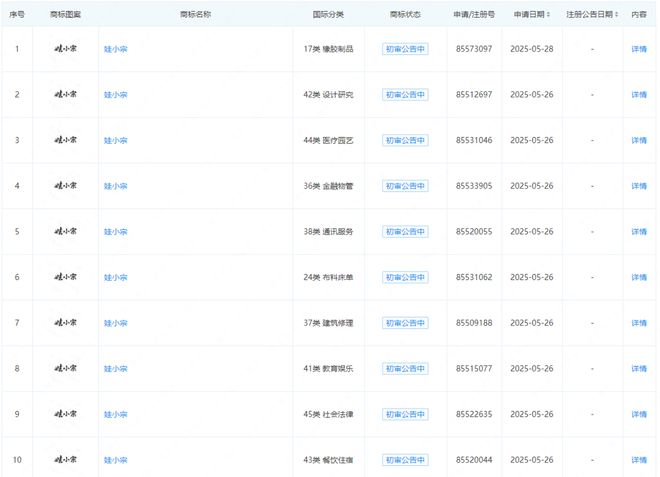Click 初审公告中 badge in row 9
Image resolution: width=660 pixels, height=477 pixels.
(405, 414)
